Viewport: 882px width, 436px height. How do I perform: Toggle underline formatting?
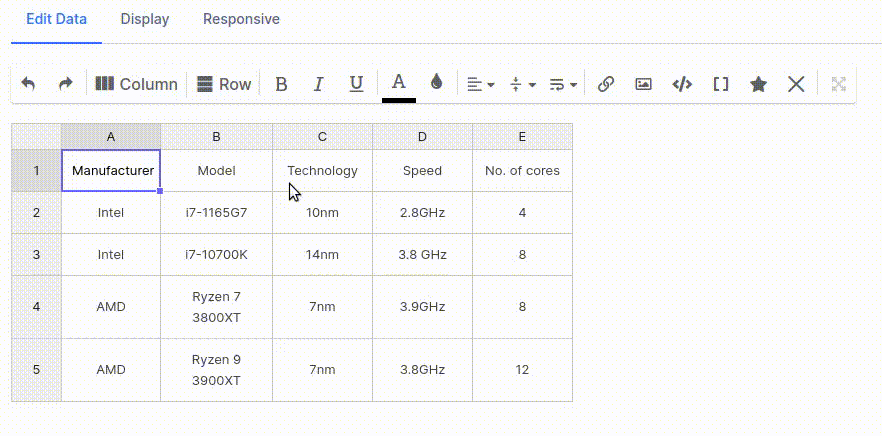[356, 84]
